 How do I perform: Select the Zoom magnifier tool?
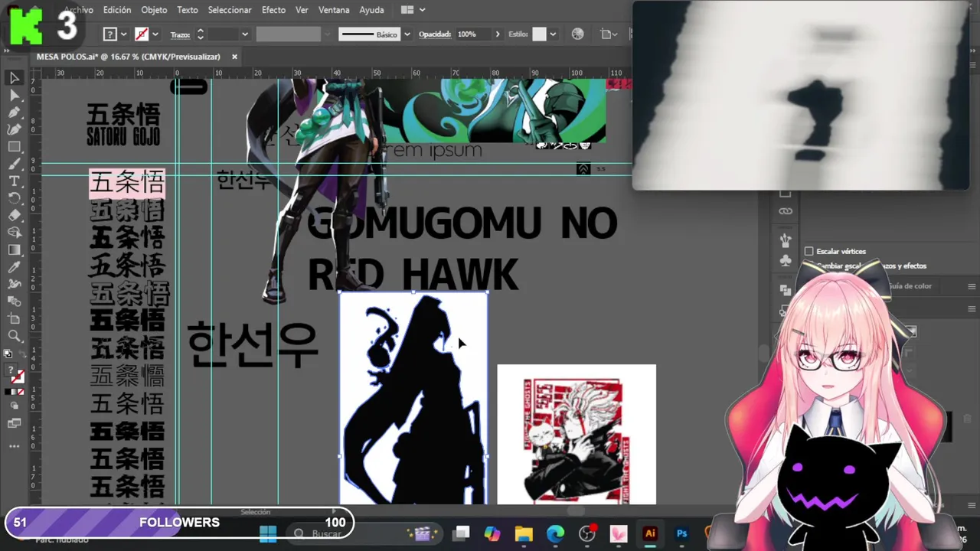15,336
